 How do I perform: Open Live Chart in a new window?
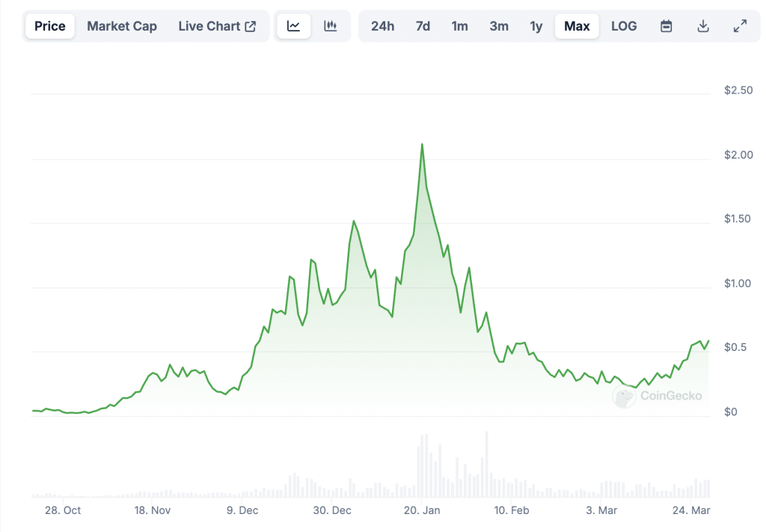pyautogui.click(x=217, y=26)
